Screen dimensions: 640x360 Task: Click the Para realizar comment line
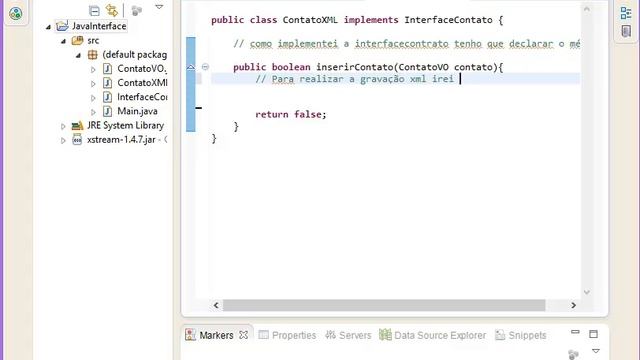pyautogui.click(x=354, y=79)
